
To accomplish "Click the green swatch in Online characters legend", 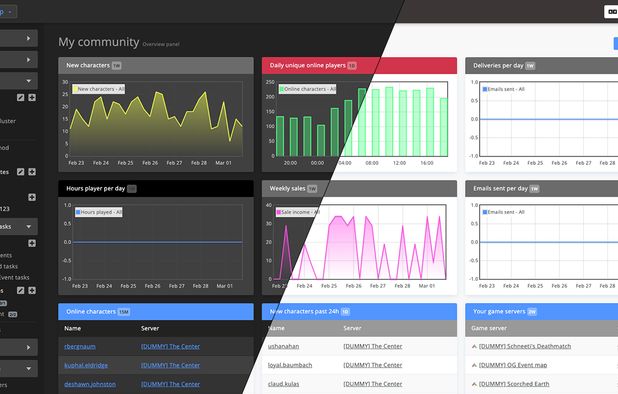I will [x=281, y=89].
